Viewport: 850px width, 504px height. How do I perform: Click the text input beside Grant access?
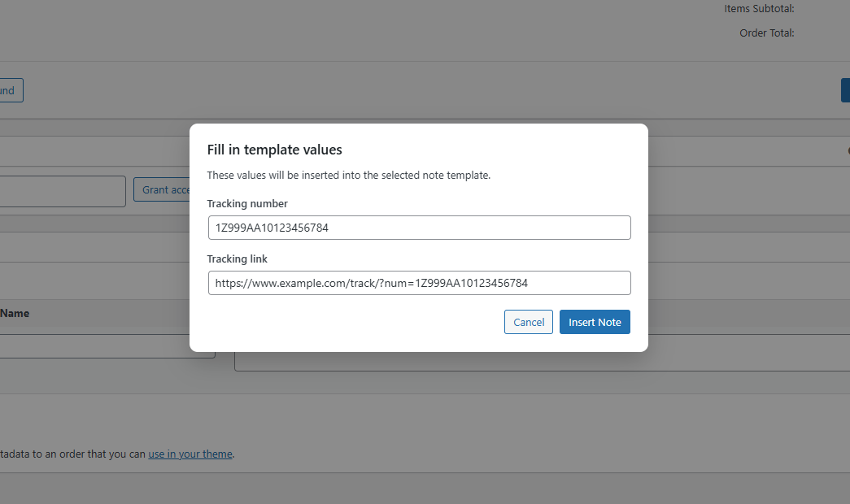point(61,191)
